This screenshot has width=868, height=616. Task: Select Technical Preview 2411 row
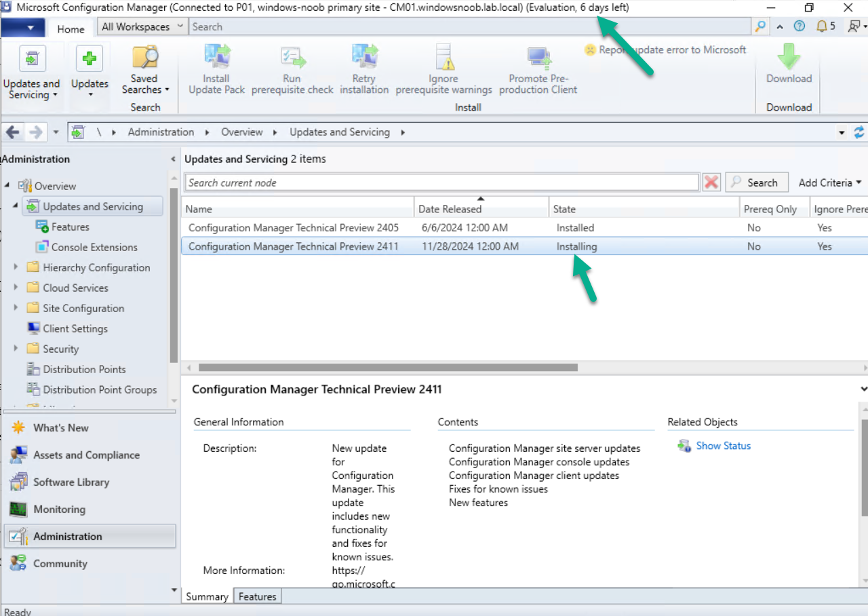tap(525, 246)
